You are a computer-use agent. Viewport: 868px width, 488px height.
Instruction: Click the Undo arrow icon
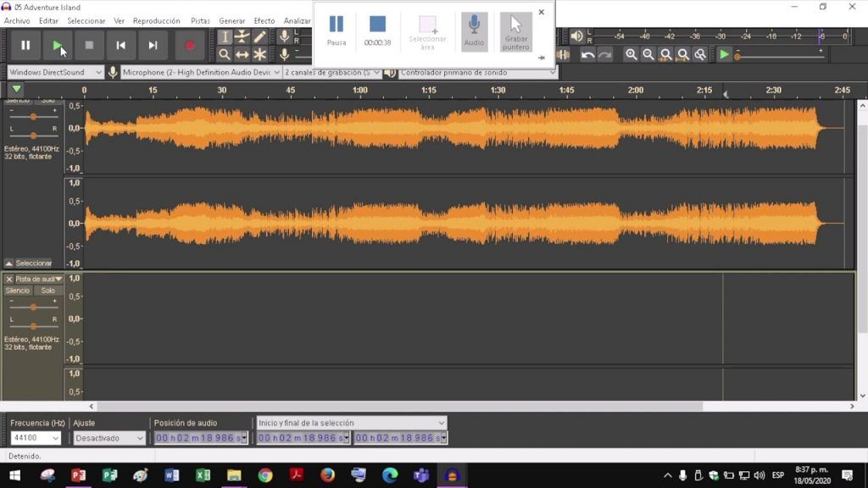[x=588, y=53]
